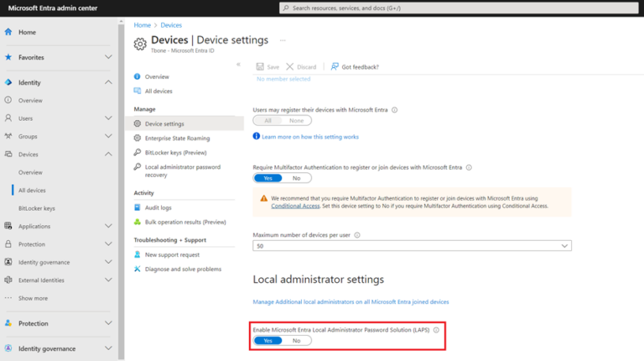Expand the Favorites section chevron
The height and width of the screenshot is (361, 644).
pos(108,57)
